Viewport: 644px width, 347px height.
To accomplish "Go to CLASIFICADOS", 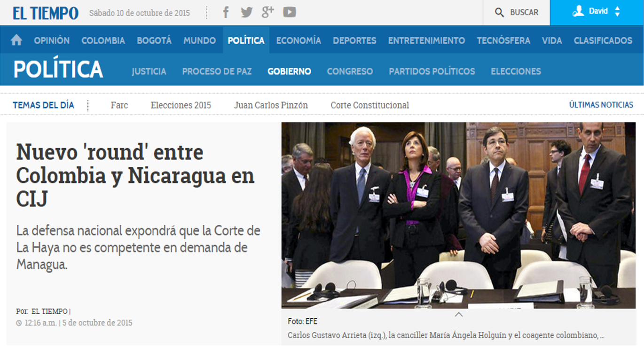I will [x=603, y=40].
